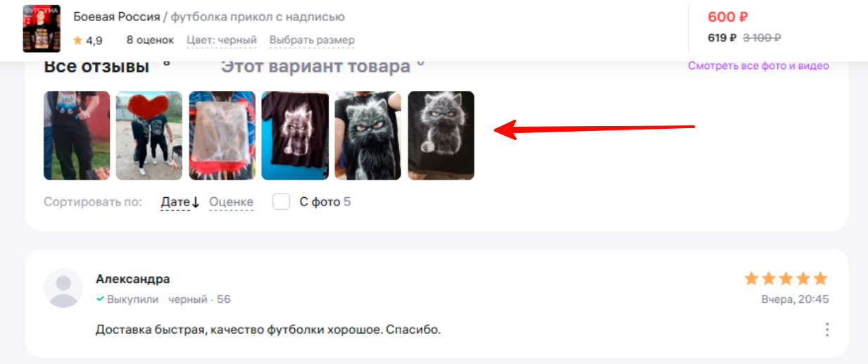This screenshot has height=364, width=868.
Task: Open the product thumbnail in the header
Action: point(42,29)
